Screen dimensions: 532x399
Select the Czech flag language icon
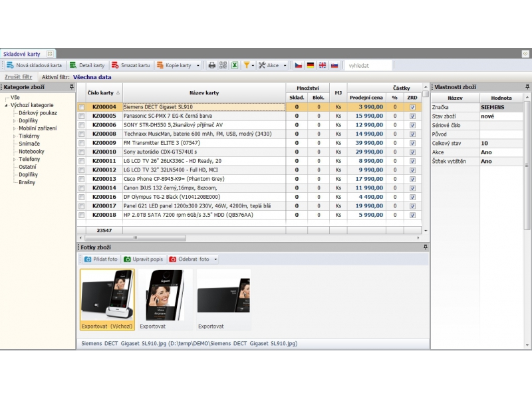click(299, 65)
